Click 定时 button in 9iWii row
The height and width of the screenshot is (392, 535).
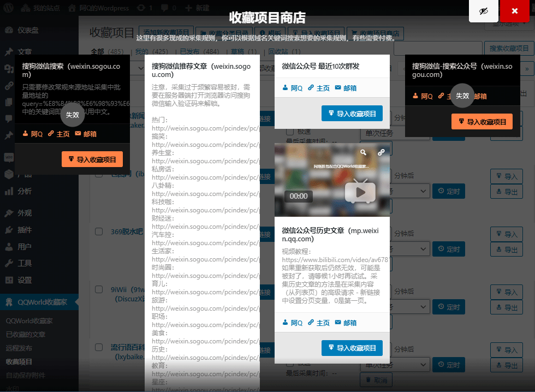[449, 307]
